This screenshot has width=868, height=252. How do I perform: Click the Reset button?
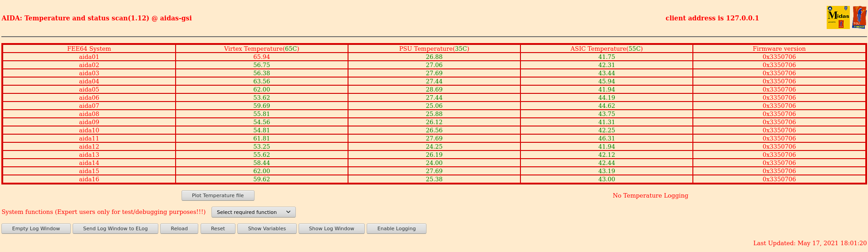pyautogui.click(x=218, y=228)
